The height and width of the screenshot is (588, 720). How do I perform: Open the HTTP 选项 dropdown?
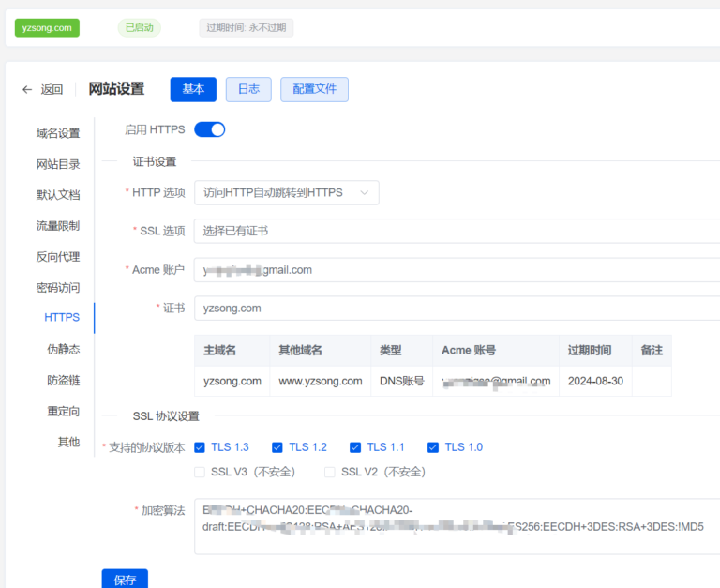point(286,192)
